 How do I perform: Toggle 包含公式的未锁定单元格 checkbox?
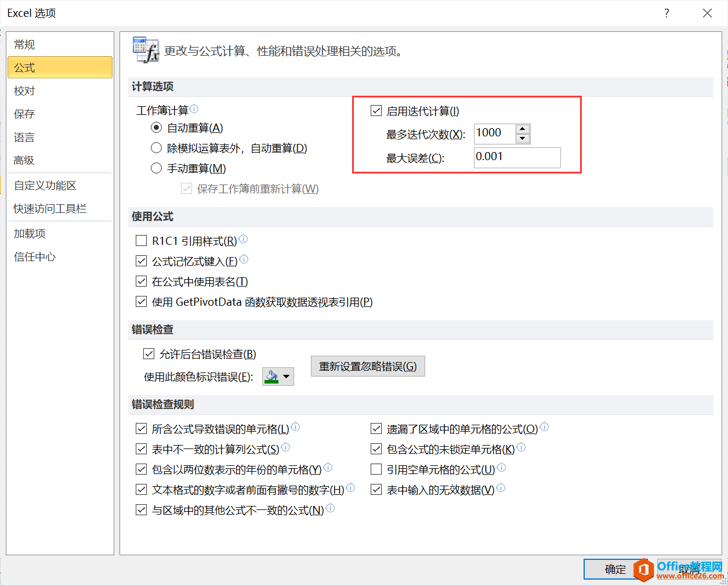point(376,449)
